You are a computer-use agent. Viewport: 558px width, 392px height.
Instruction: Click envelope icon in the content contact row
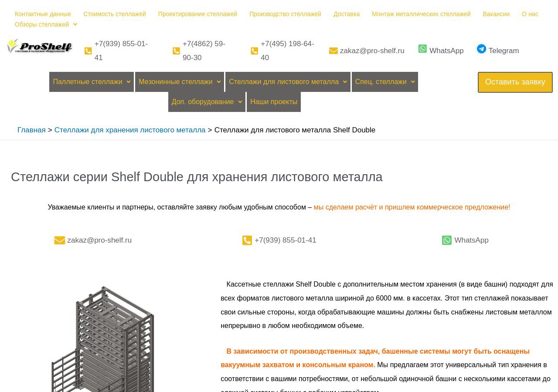tap(60, 240)
